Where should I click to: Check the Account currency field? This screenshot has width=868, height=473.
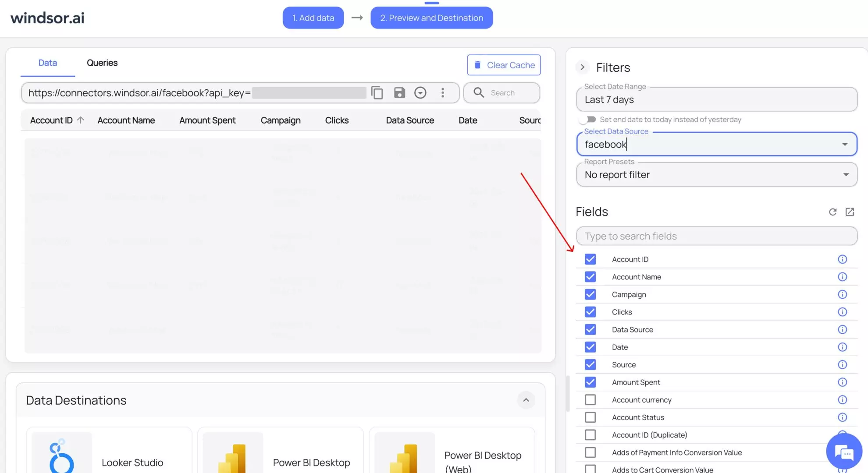point(590,400)
